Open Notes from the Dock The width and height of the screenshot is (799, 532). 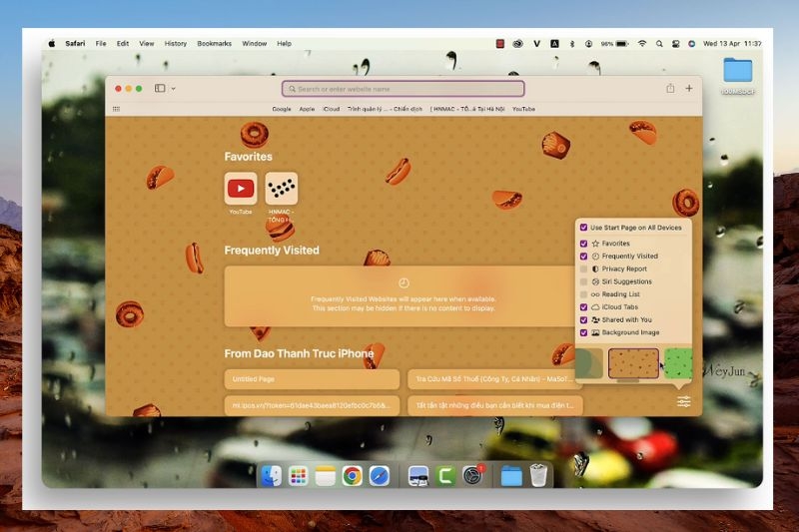(x=326, y=476)
